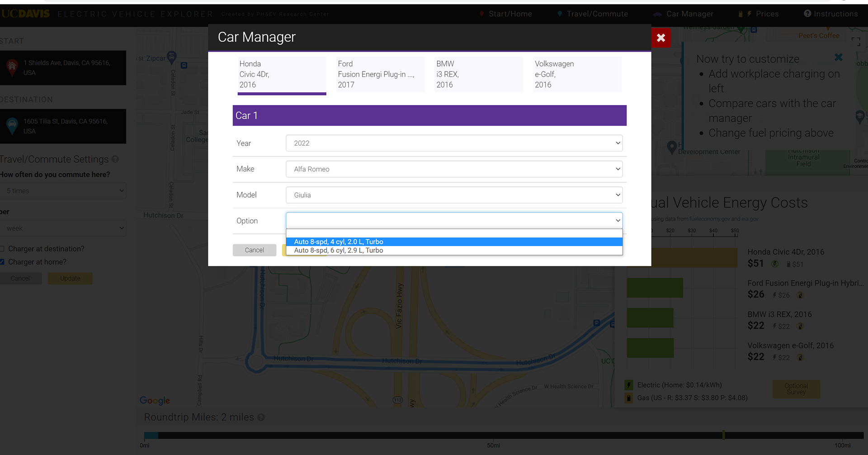Open the eia.gov link
Screen dimensions: 868x455
click(750, 219)
